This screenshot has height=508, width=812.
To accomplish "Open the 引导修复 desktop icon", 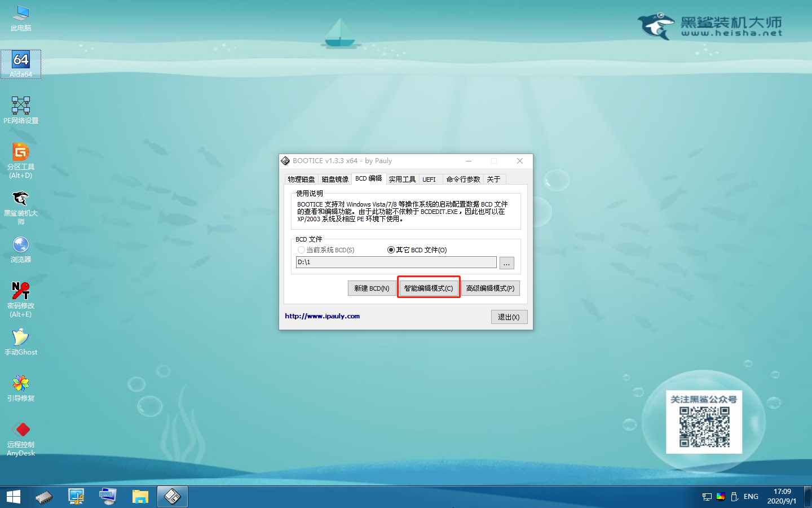I will 21,388.
